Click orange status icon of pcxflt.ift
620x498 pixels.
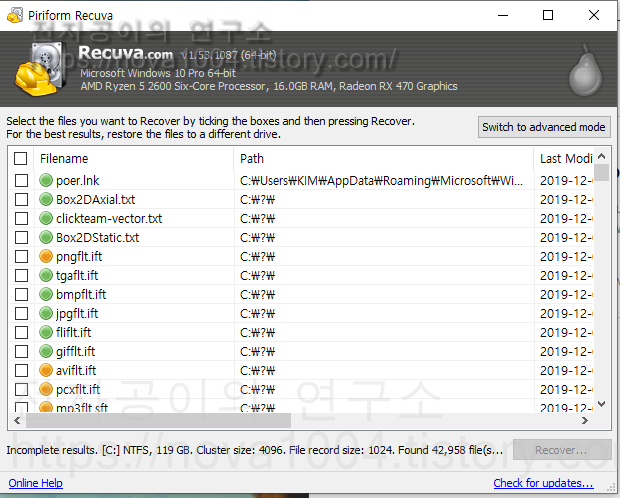click(x=46, y=389)
